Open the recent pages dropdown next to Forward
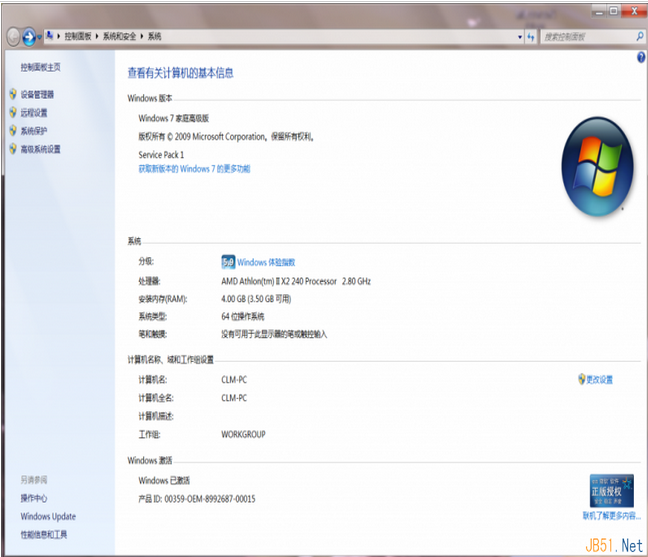This screenshot has height=557, width=648. (x=41, y=37)
